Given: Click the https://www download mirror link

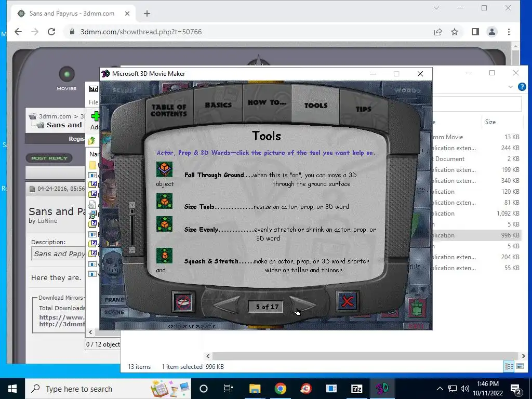Looking at the screenshot, I should (x=62, y=317).
